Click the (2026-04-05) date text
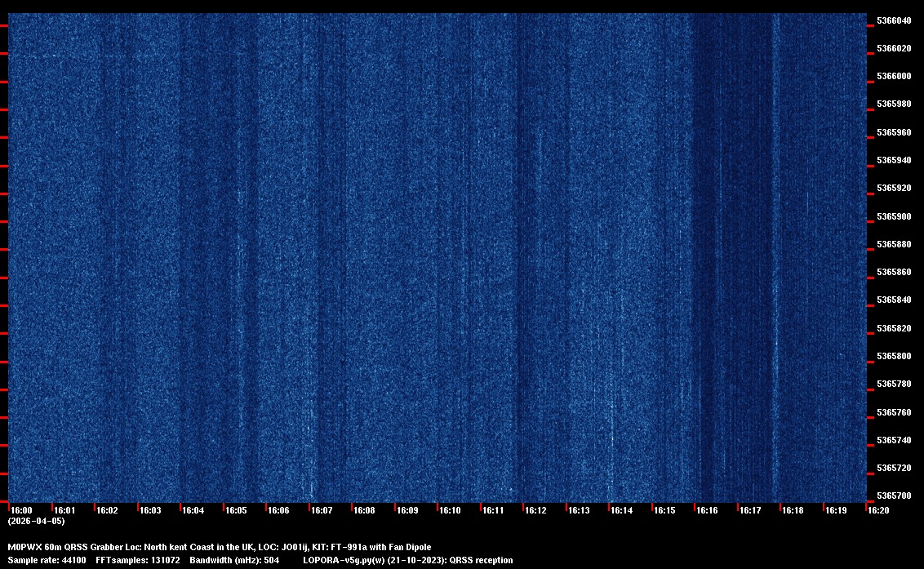The width and height of the screenshot is (924, 569). (36, 521)
